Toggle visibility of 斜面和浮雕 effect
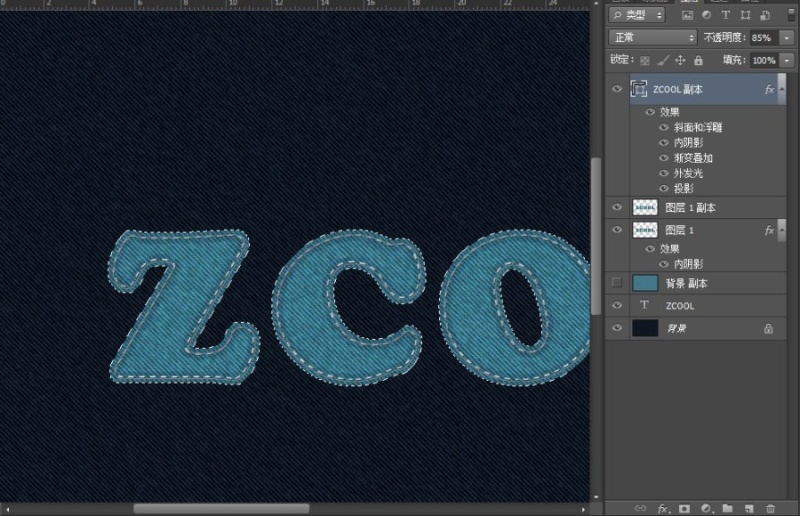800x516 pixels. pyautogui.click(x=664, y=127)
